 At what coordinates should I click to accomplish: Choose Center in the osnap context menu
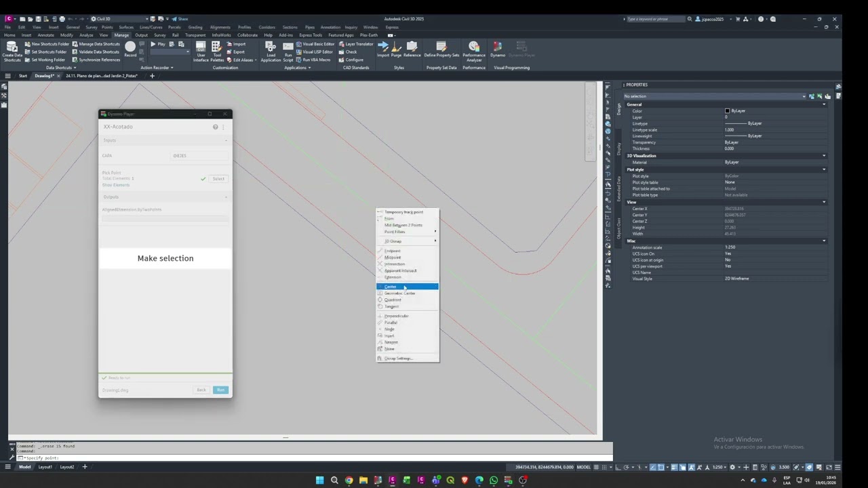click(408, 287)
